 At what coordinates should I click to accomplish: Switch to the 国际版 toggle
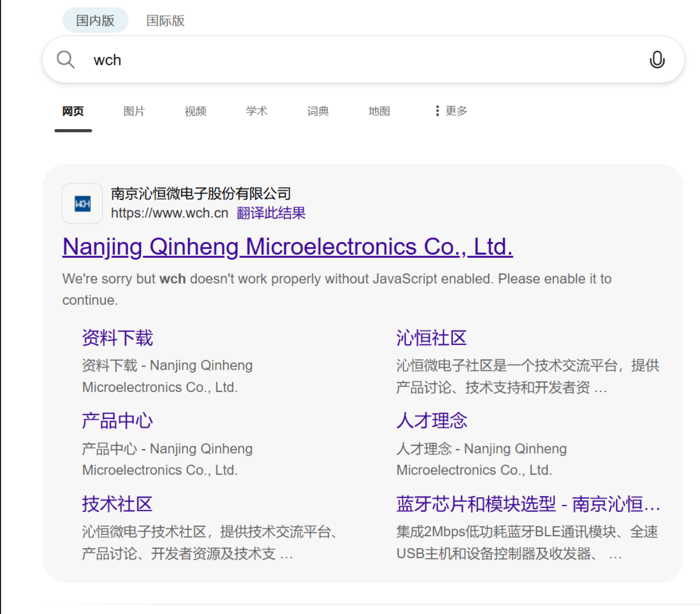[165, 21]
